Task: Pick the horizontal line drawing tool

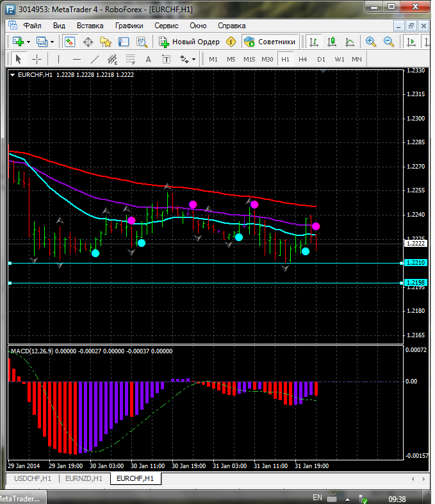Action: coord(76,59)
